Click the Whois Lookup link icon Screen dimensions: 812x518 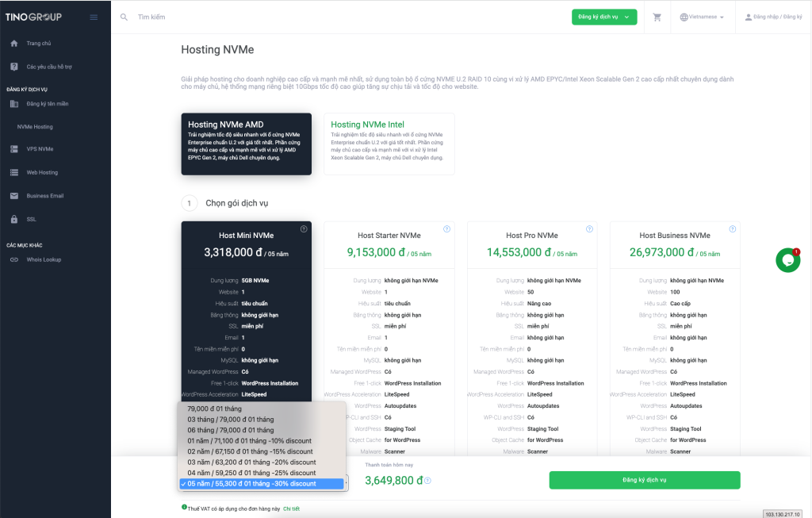pos(14,259)
